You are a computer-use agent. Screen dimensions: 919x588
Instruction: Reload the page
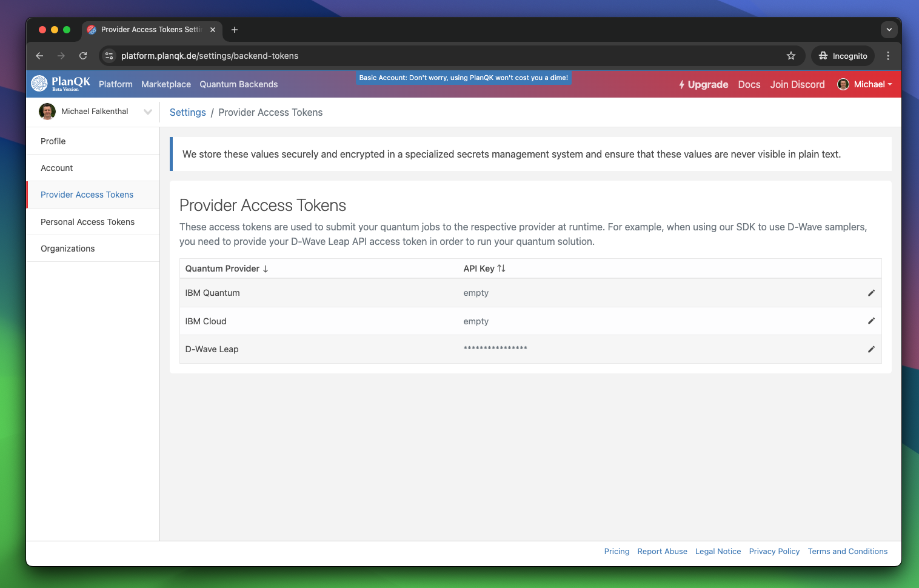[x=83, y=56]
